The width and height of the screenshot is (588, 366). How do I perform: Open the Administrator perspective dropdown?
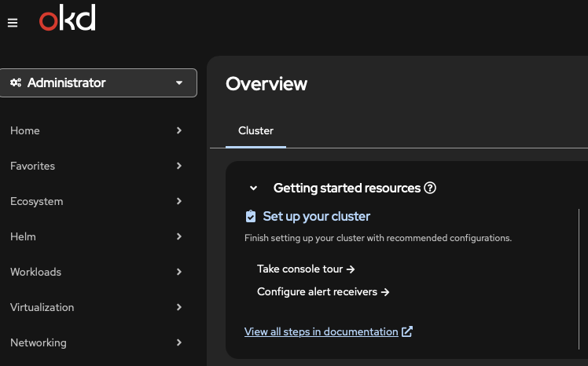click(98, 82)
